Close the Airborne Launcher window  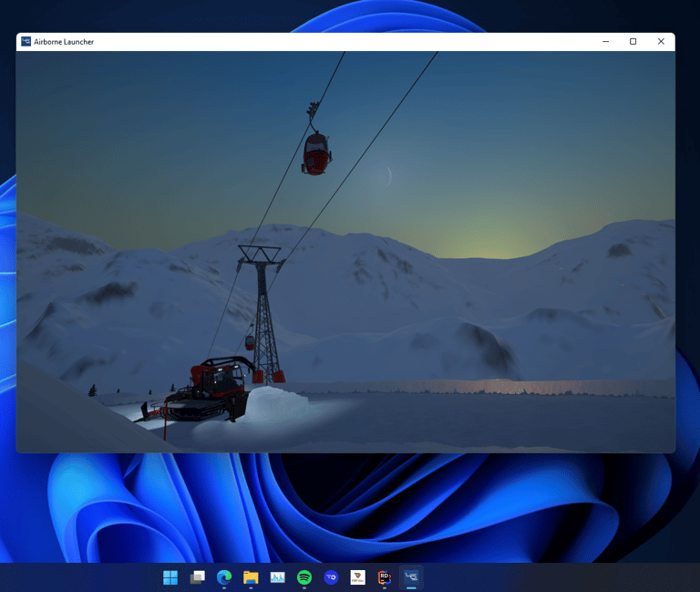[x=661, y=42]
